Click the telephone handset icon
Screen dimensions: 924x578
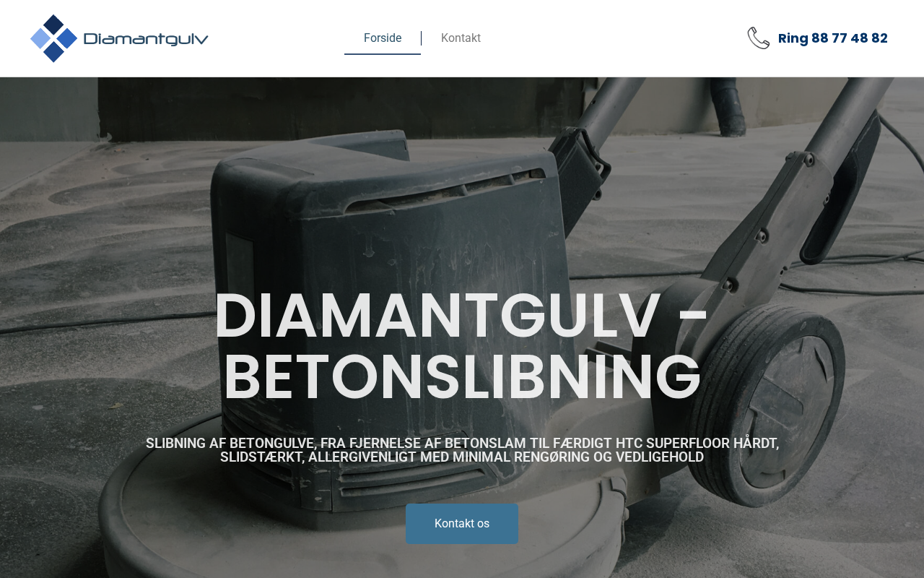pos(758,38)
